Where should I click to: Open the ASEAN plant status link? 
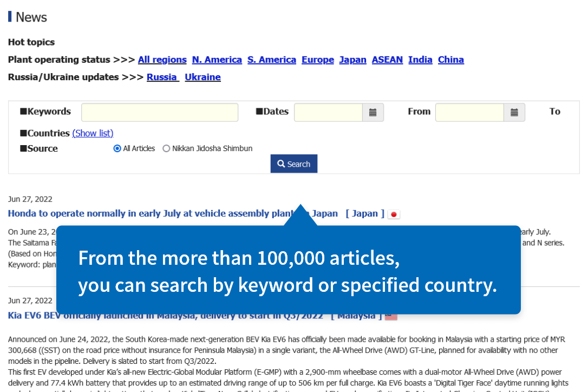387,60
